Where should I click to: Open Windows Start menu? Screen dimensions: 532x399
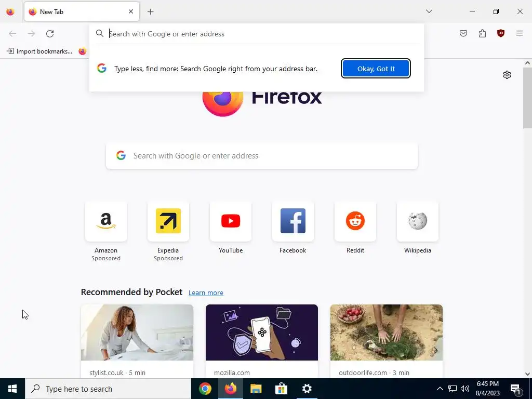tap(12, 389)
